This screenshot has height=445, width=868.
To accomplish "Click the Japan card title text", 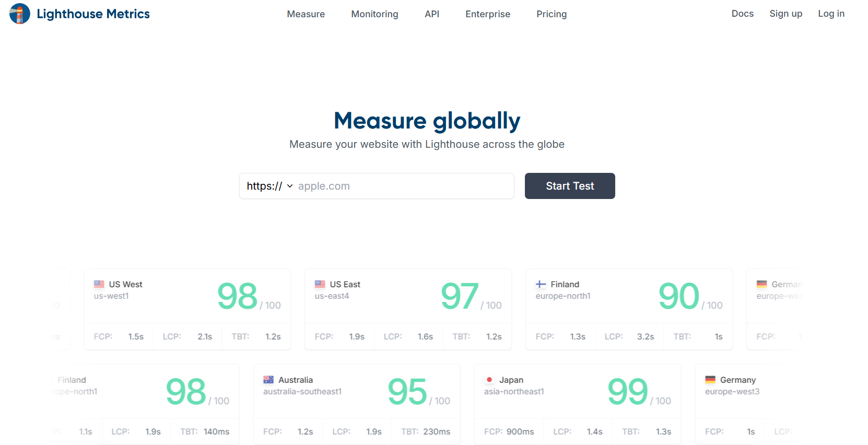I will (511, 380).
